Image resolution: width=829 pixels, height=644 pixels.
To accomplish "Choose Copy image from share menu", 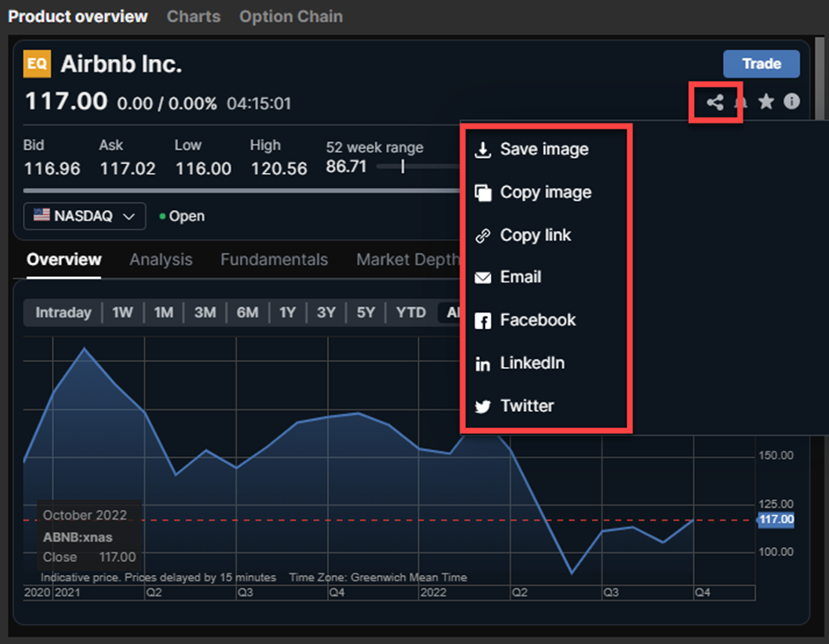I will (x=546, y=192).
